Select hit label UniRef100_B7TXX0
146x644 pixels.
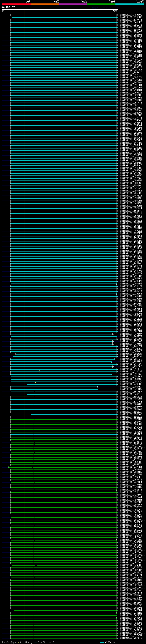[x=131, y=399]
